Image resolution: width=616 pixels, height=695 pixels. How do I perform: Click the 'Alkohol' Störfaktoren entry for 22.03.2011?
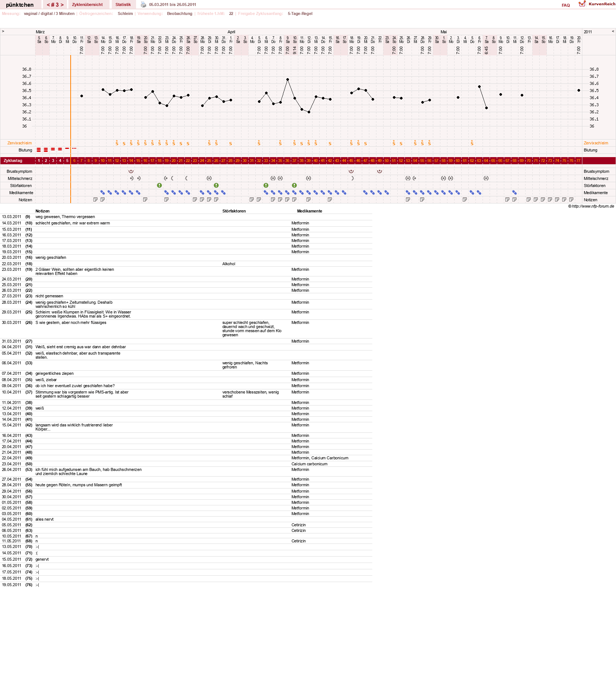(229, 264)
